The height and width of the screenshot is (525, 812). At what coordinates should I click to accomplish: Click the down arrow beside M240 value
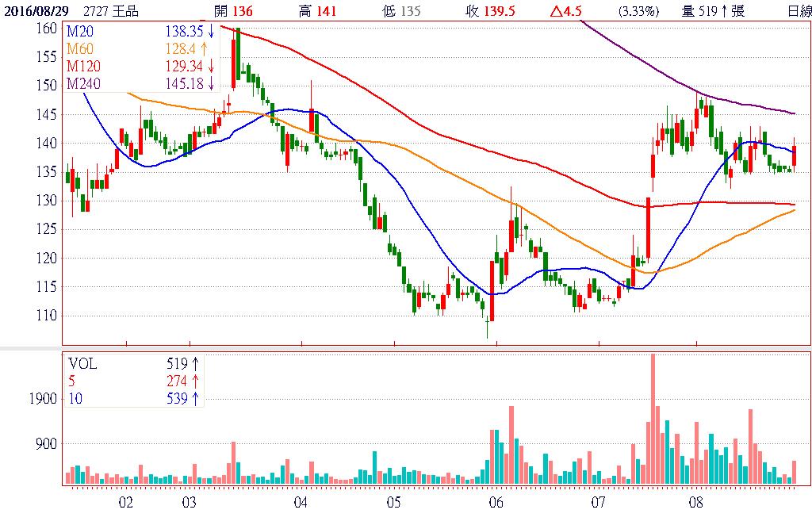click(211, 84)
